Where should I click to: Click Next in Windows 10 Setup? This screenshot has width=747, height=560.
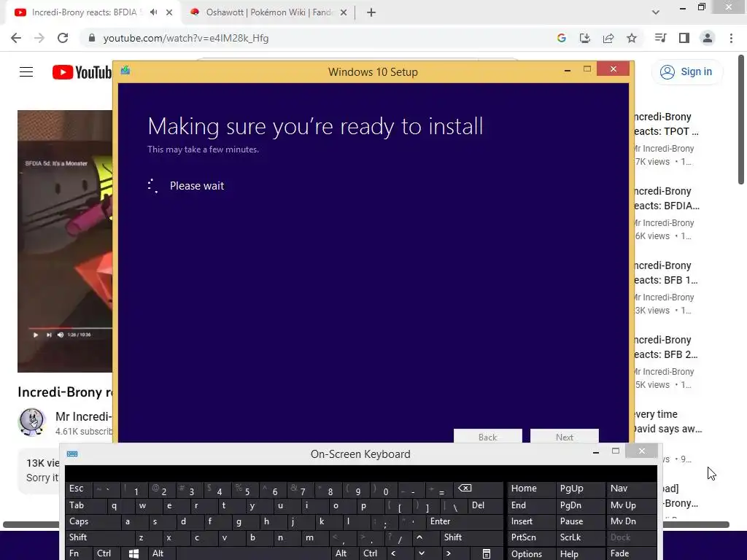coord(565,436)
